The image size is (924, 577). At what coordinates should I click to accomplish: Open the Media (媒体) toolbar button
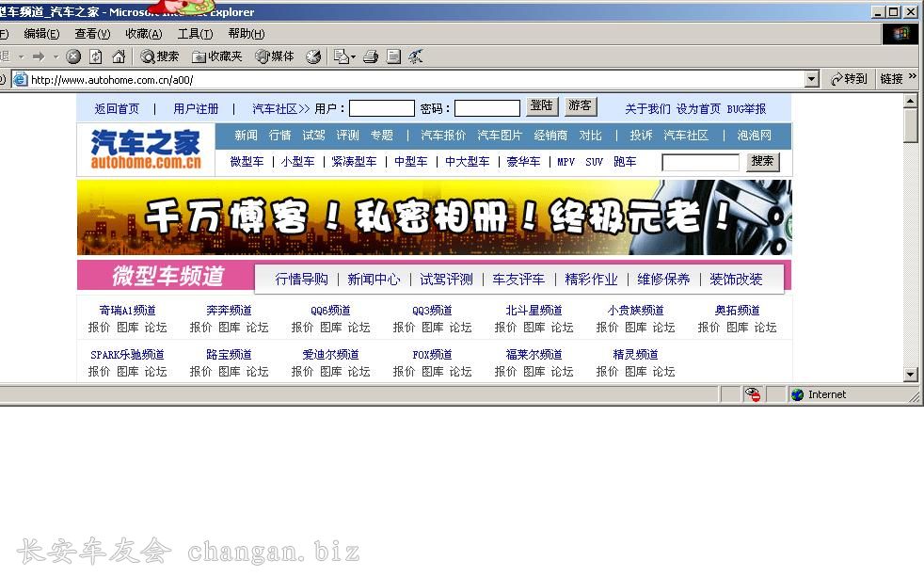click(x=275, y=56)
